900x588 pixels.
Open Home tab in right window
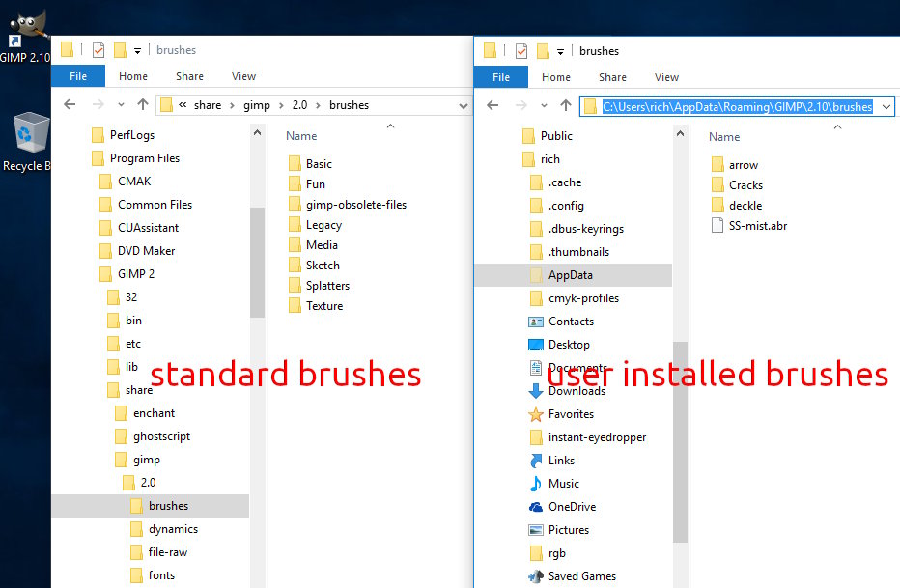[556, 77]
